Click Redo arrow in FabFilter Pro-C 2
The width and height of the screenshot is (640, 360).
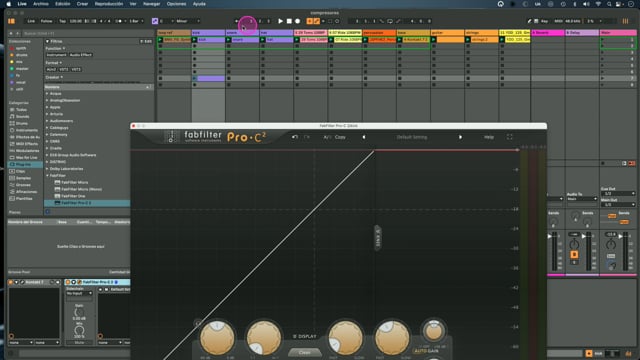click(307, 137)
